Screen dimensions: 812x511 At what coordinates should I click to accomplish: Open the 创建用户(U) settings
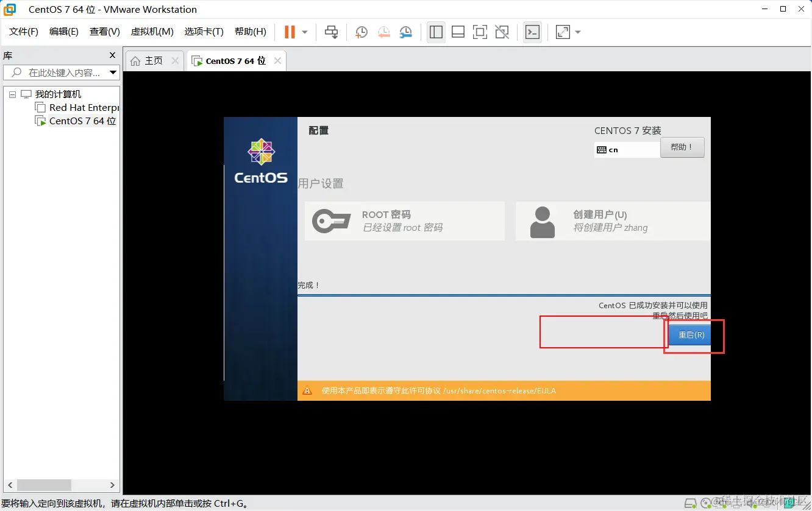(x=613, y=221)
